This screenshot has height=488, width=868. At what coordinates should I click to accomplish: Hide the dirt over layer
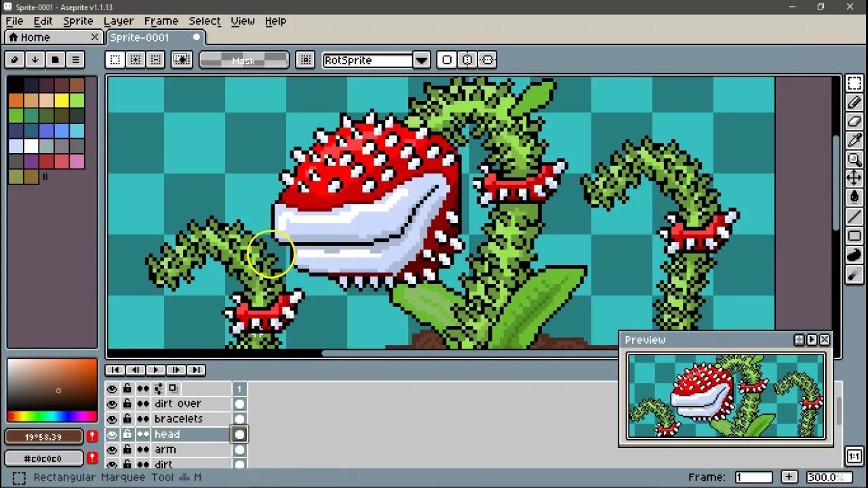[112, 404]
